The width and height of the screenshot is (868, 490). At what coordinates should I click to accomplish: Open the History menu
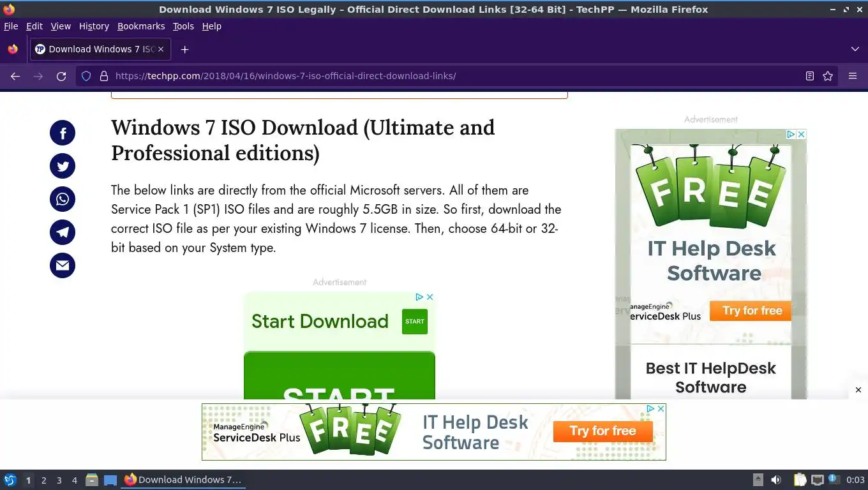pos(94,26)
